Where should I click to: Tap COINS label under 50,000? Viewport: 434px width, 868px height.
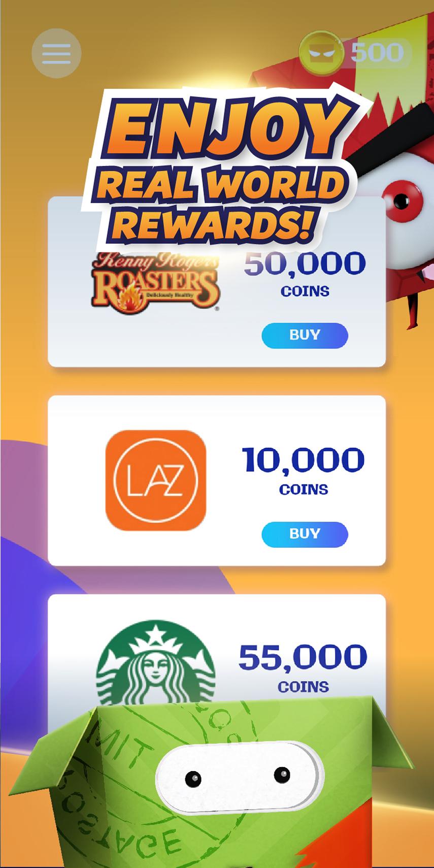point(305,292)
